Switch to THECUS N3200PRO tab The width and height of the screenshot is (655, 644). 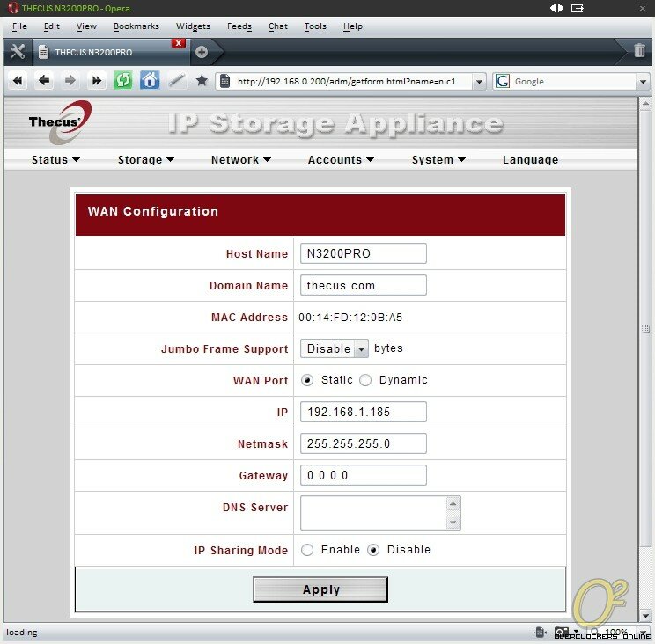[111, 52]
